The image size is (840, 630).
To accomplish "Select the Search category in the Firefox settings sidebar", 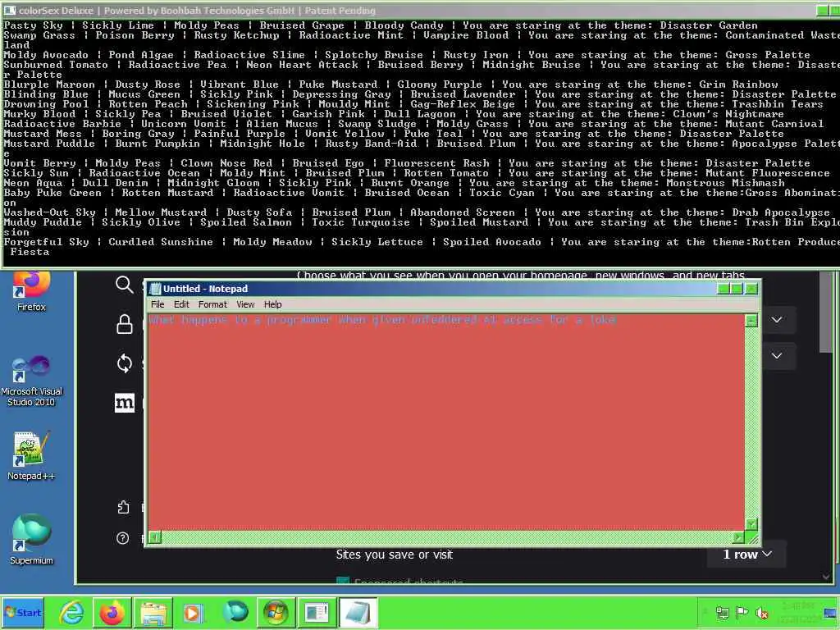I will (125, 285).
